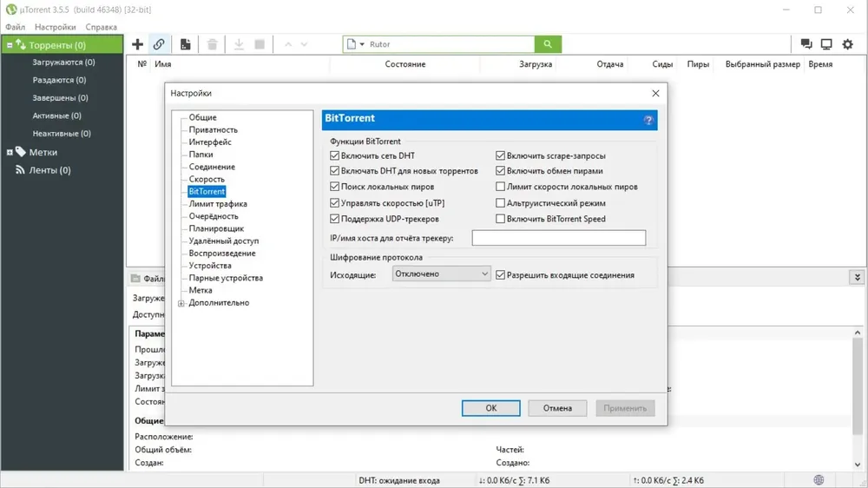Open the Настройки menu
The height and width of the screenshot is (488, 868).
pyautogui.click(x=55, y=27)
